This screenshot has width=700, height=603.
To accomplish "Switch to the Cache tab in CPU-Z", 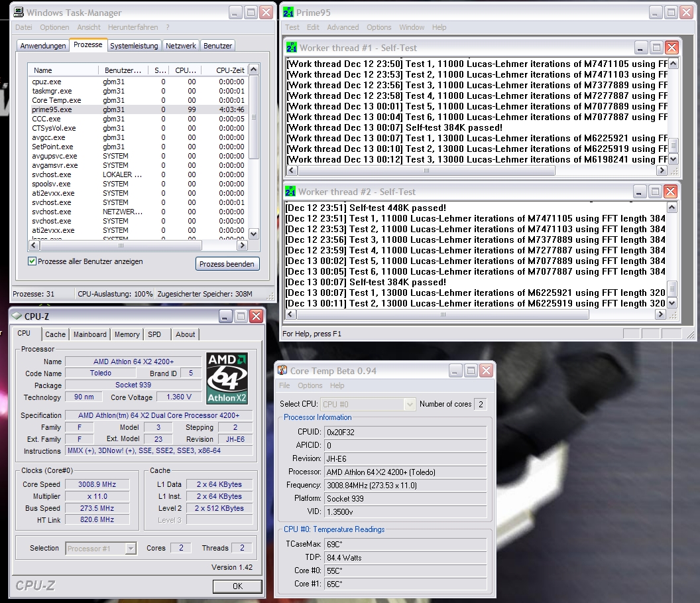I will click(x=56, y=334).
